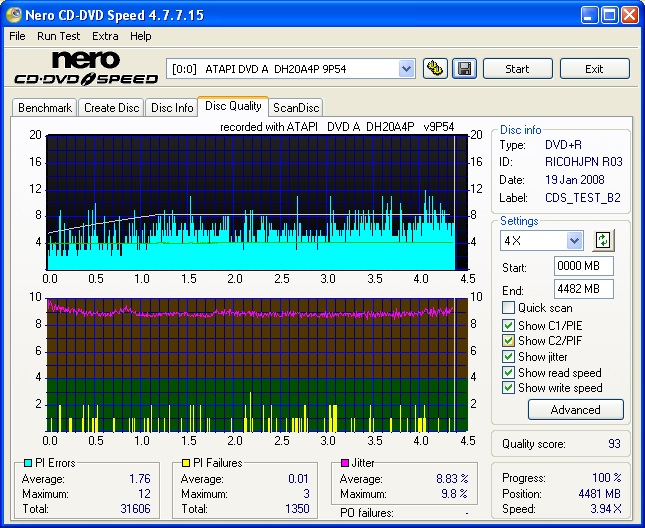Click the PI Failures and jitter graph
645x528 pixels.
tap(257, 365)
